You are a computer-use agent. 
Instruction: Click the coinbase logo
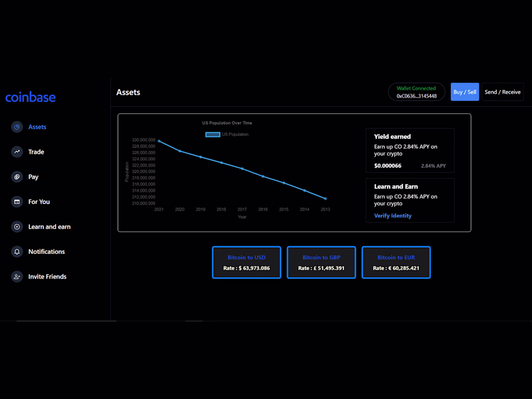(30, 97)
